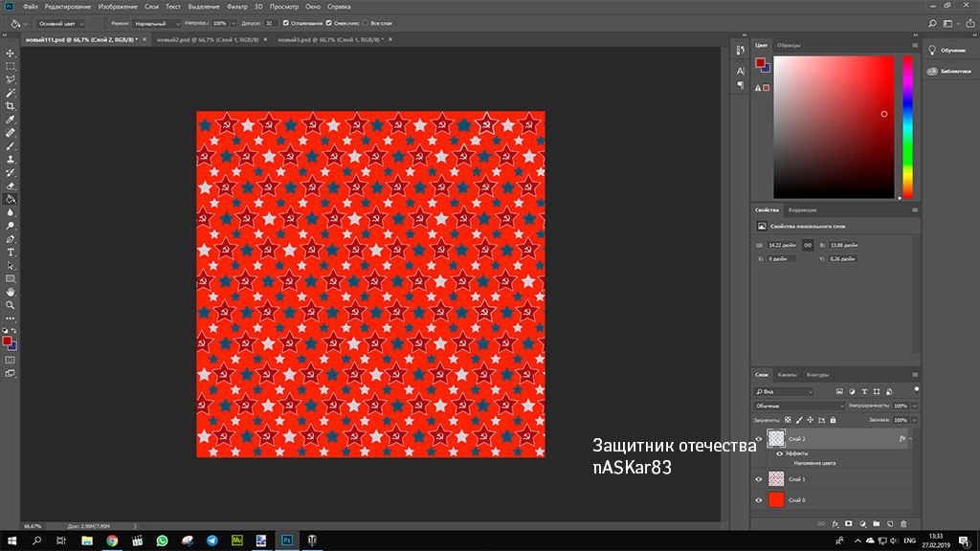
Task: Toggle the Смеж.пикс checkbox
Action: (x=330, y=22)
